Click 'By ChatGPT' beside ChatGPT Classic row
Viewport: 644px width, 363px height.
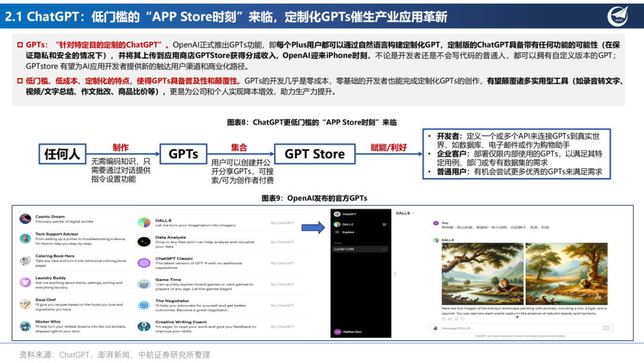click(283, 263)
